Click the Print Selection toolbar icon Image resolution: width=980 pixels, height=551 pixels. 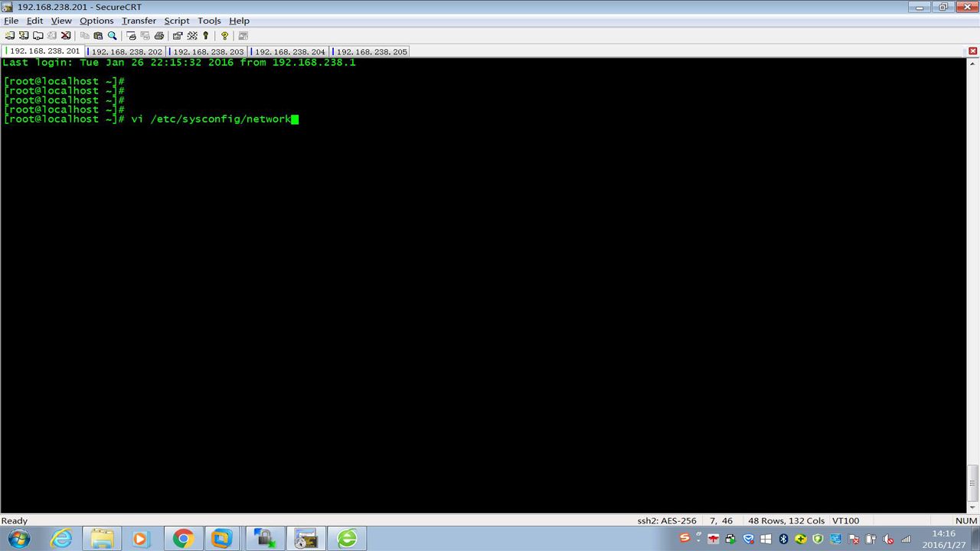pyautogui.click(x=145, y=35)
